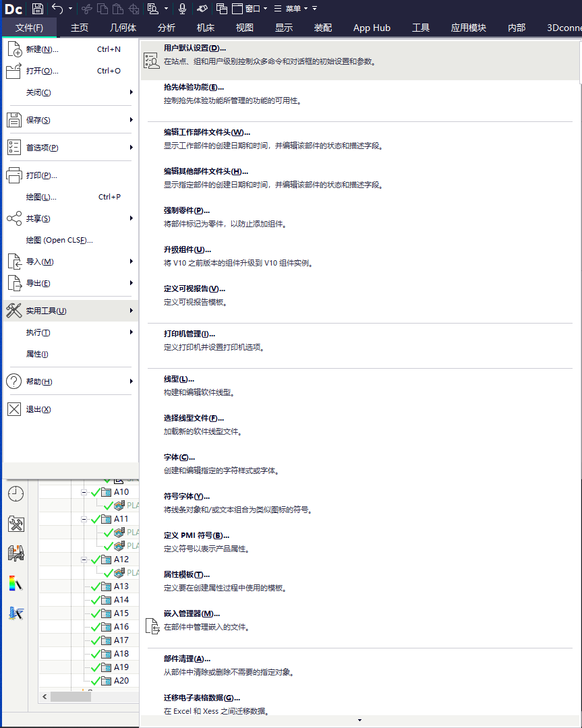Screen dimensions: 582x728
Task: Click the Copy icon in the quick access bar
Action: 103,8
